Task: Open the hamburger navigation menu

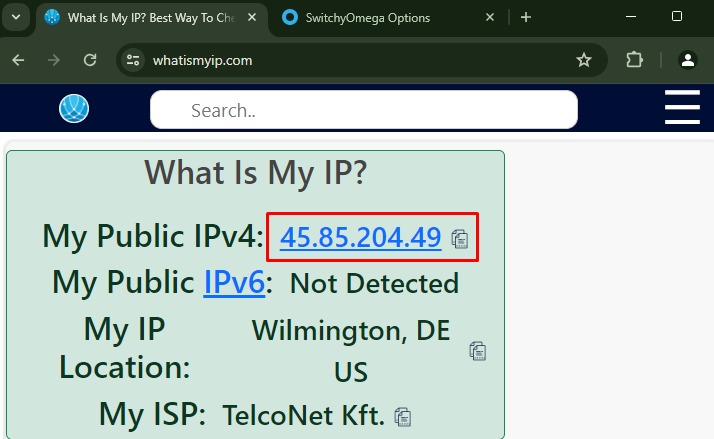Action: click(x=682, y=108)
